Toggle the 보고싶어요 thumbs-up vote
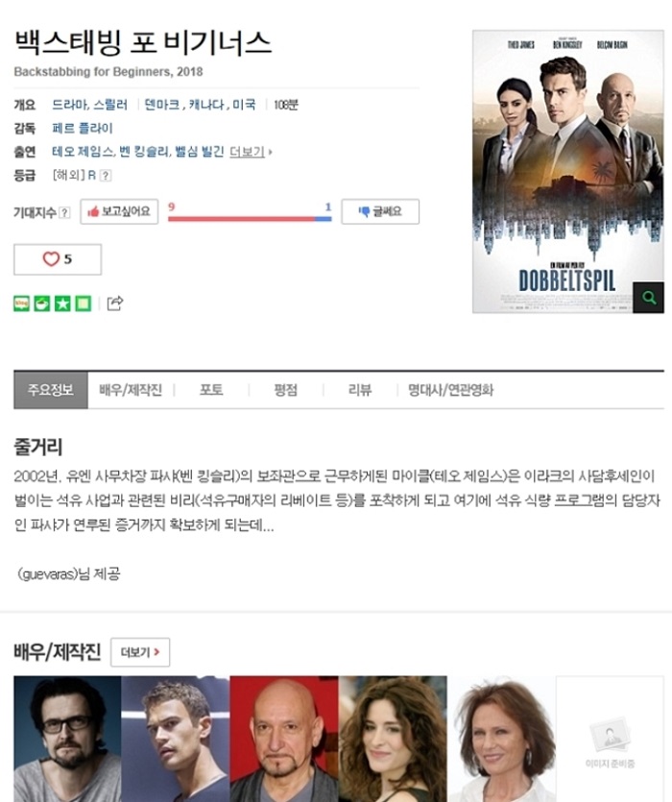This screenshot has width=672, height=802. click(x=119, y=211)
